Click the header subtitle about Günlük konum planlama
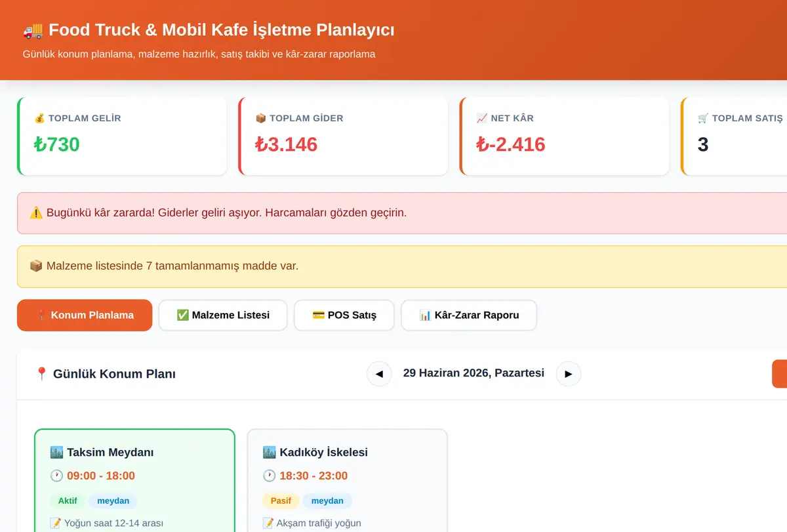Image resolution: width=787 pixels, height=532 pixels. 199,54
